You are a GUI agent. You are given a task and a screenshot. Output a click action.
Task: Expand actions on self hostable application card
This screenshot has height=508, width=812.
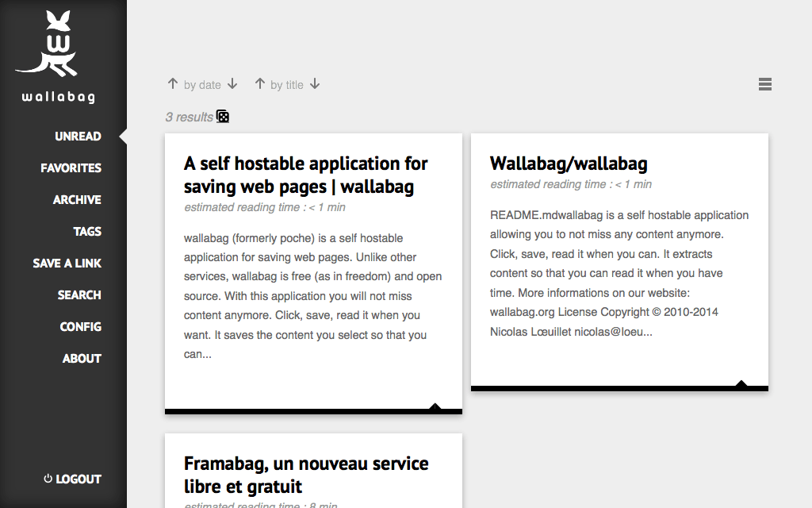435,408
